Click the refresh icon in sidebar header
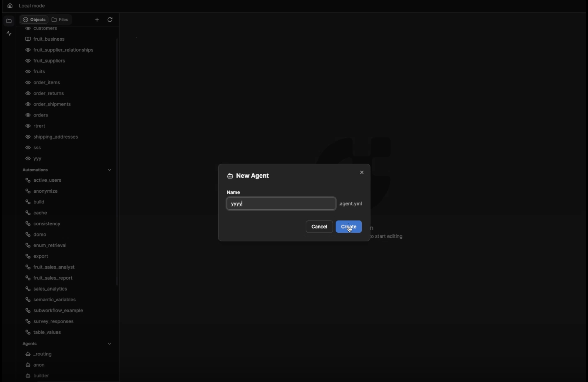This screenshot has width=588, height=382. tap(110, 20)
